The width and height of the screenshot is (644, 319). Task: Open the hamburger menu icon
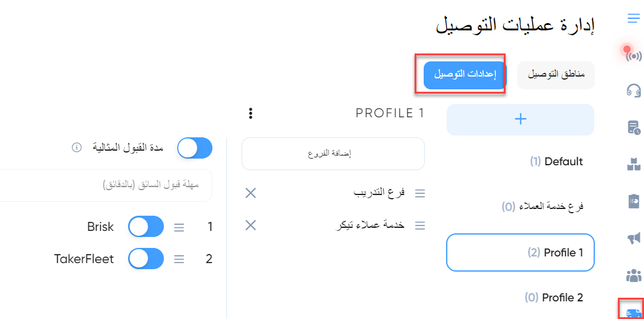click(634, 19)
